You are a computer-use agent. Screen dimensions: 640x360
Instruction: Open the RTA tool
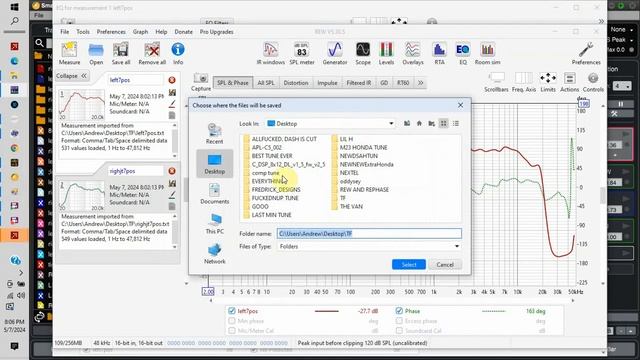(x=439, y=53)
